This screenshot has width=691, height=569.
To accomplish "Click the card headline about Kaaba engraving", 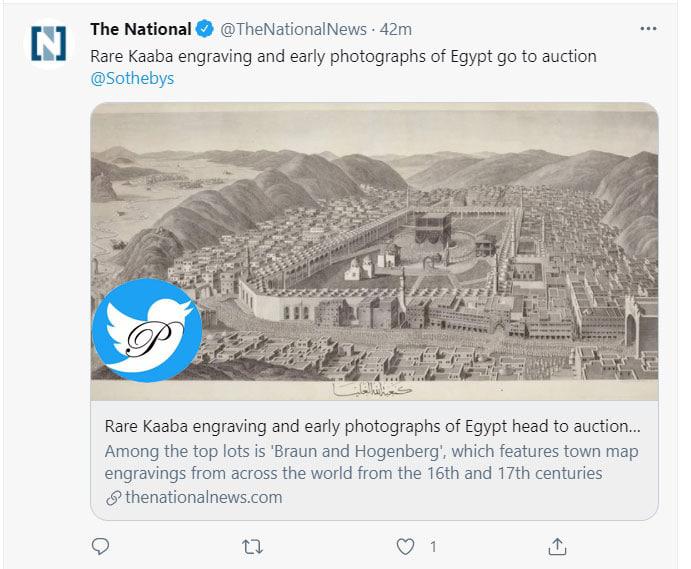I will click(372, 425).
